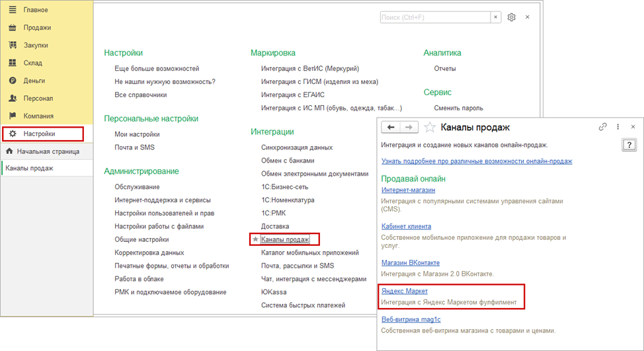Open the Яндекс Маркет integration link
The width and height of the screenshot is (644, 351).
405,291
